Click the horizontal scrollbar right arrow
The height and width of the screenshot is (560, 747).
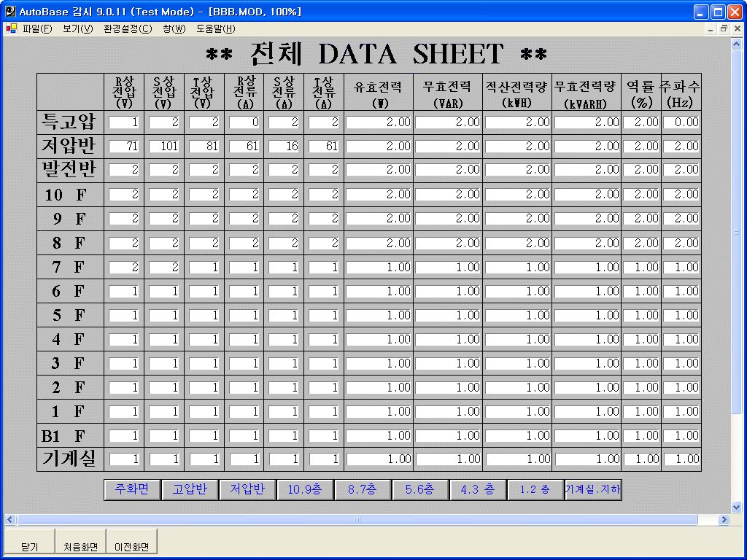(724, 520)
